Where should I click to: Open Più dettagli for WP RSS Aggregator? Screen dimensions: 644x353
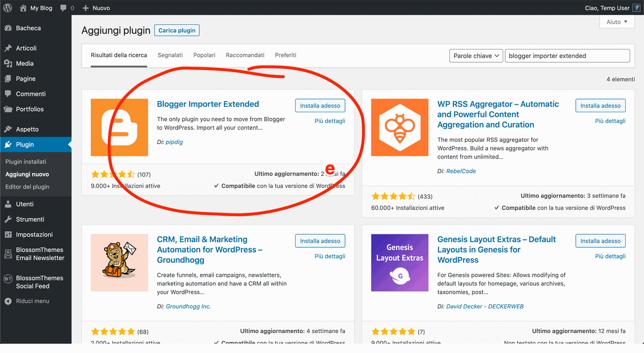pyautogui.click(x=610, y=121)
